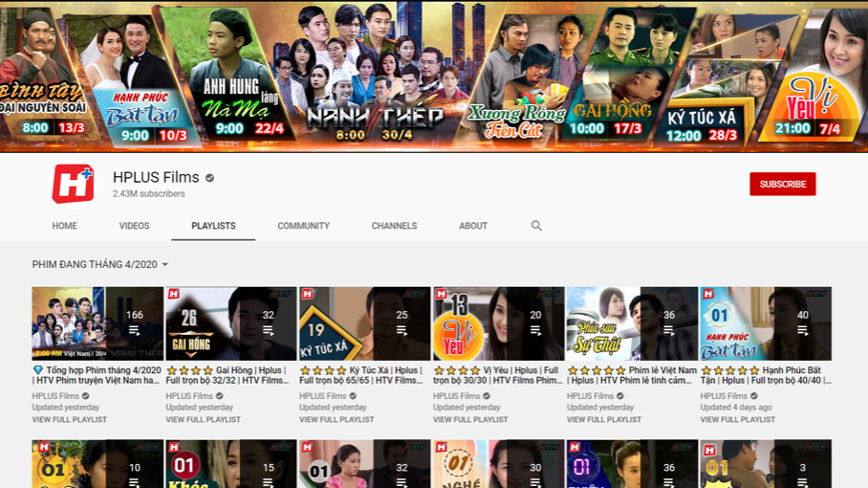Expand the PHIM ĐANG THÁNG 4/2020 dropdown
This screenshot has width=868, height=488.
pyautogui.click(x=100, y=265)
